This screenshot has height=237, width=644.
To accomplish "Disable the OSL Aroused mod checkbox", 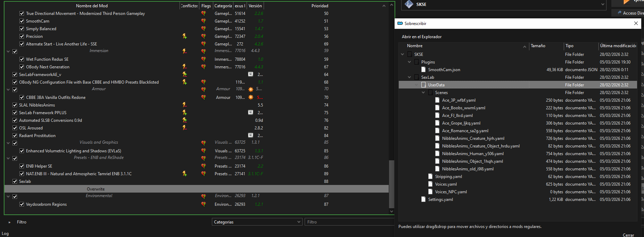I will point(15,128).
